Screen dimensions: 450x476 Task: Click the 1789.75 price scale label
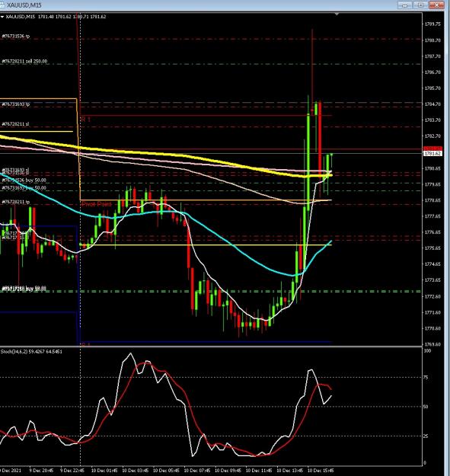pyautogui.click(x=432, y=24)
